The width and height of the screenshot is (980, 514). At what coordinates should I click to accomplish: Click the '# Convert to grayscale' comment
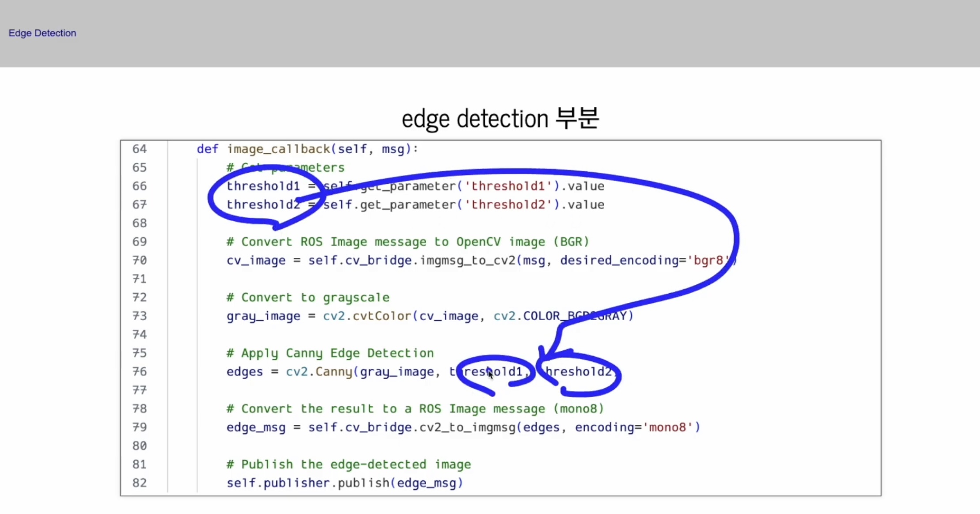tap(308, 297)
